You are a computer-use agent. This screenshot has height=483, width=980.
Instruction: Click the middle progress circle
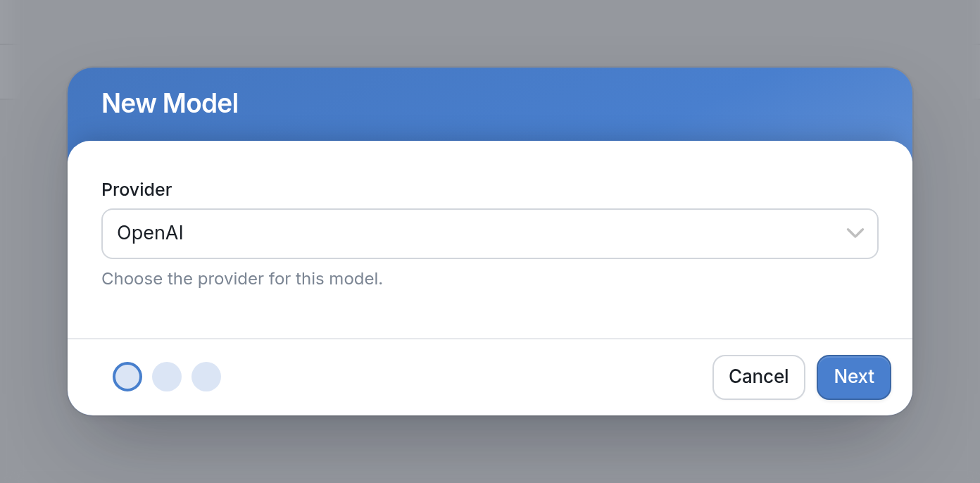[x=167, y=377]
